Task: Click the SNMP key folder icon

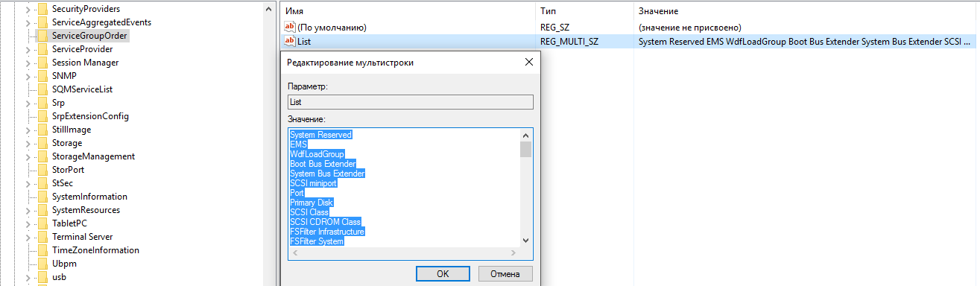Action: tap(43, 76)
